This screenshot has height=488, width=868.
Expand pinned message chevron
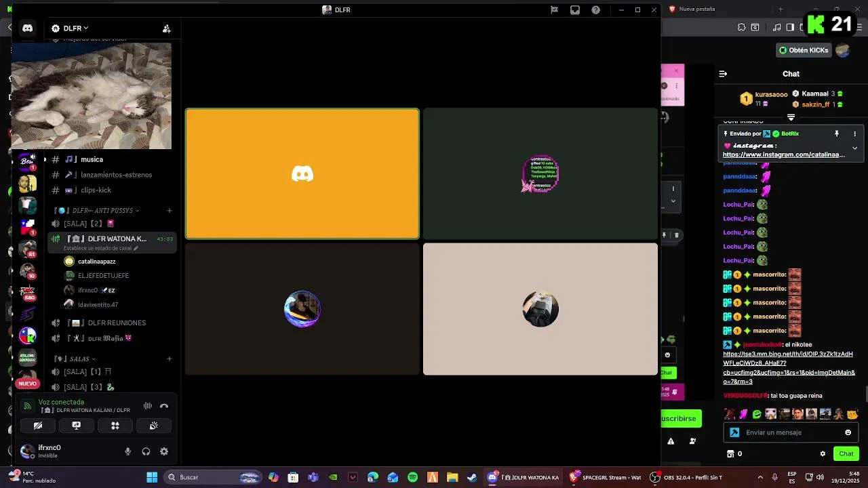[x=854, y=148]
